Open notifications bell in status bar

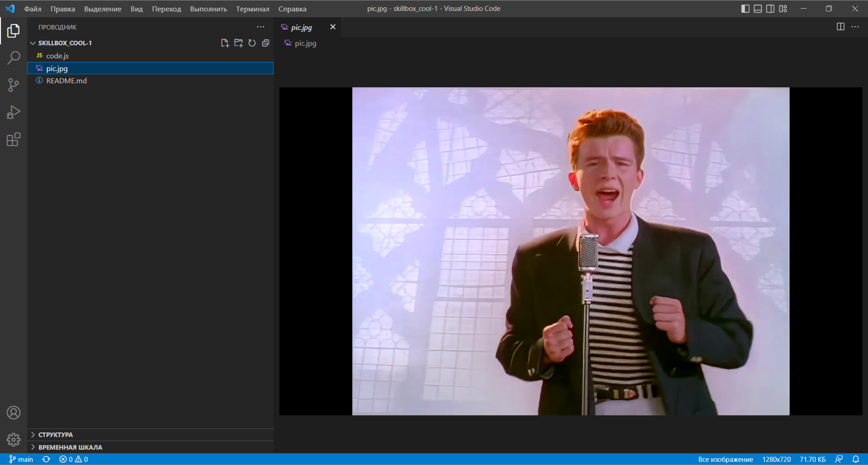point(856,459)
